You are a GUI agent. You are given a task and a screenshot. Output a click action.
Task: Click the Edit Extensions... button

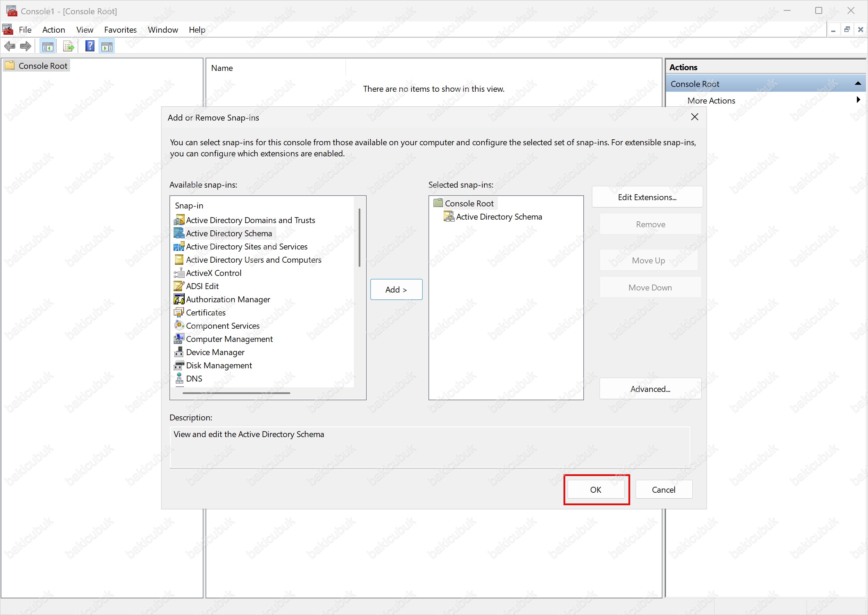click(x=647, y=197)
